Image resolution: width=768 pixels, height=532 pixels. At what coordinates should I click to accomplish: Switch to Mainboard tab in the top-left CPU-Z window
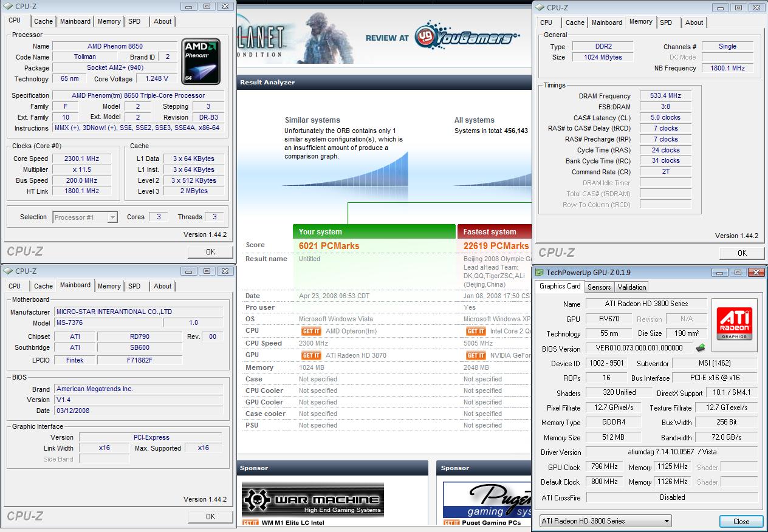[75, 21]
